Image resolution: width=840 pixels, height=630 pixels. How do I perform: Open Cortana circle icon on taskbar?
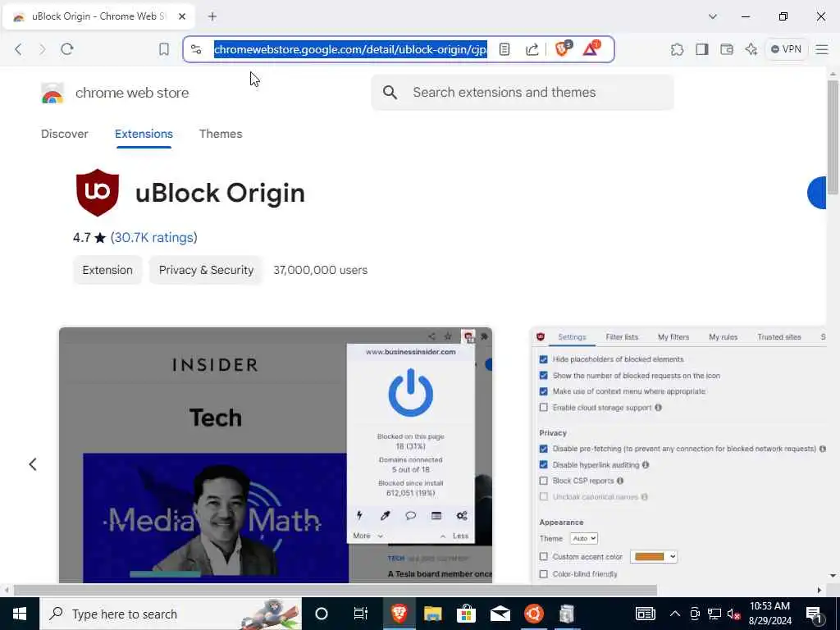pyautogui.click(x=322, y=614)
